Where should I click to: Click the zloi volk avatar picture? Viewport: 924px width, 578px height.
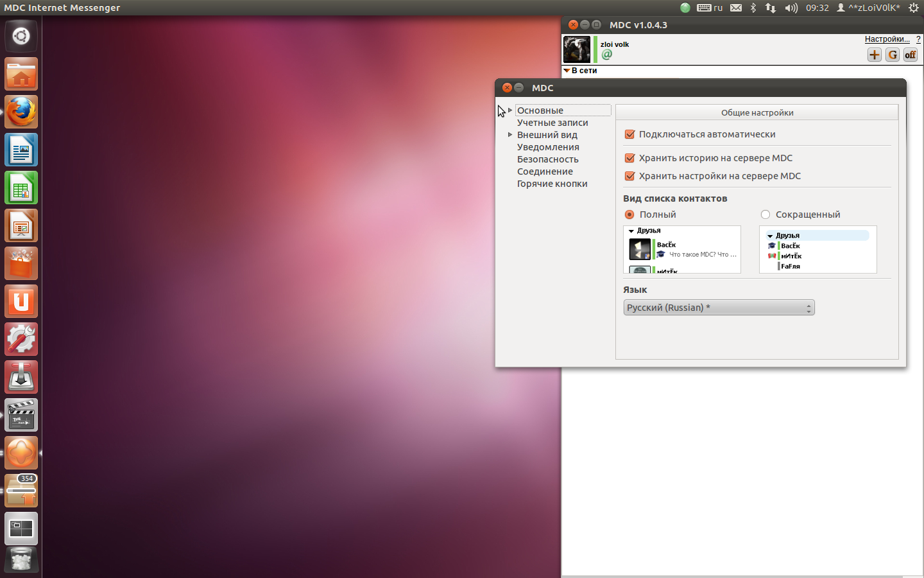(576, 49)
